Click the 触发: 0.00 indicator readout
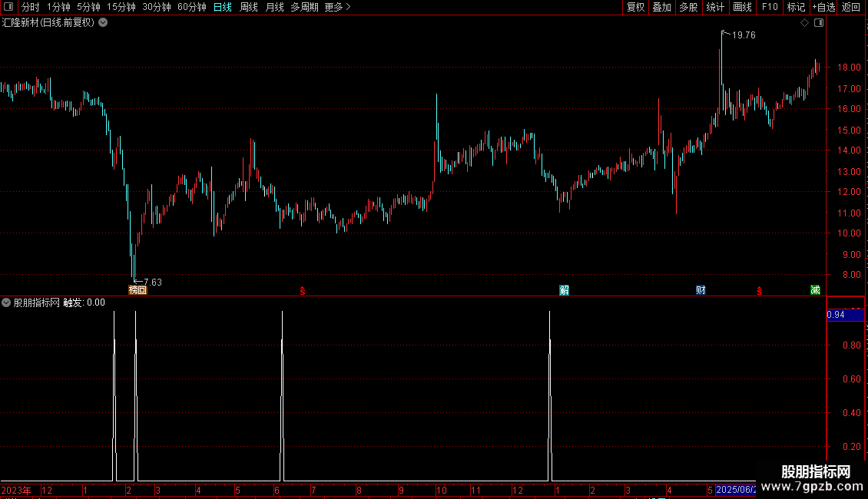 point(84,302)
